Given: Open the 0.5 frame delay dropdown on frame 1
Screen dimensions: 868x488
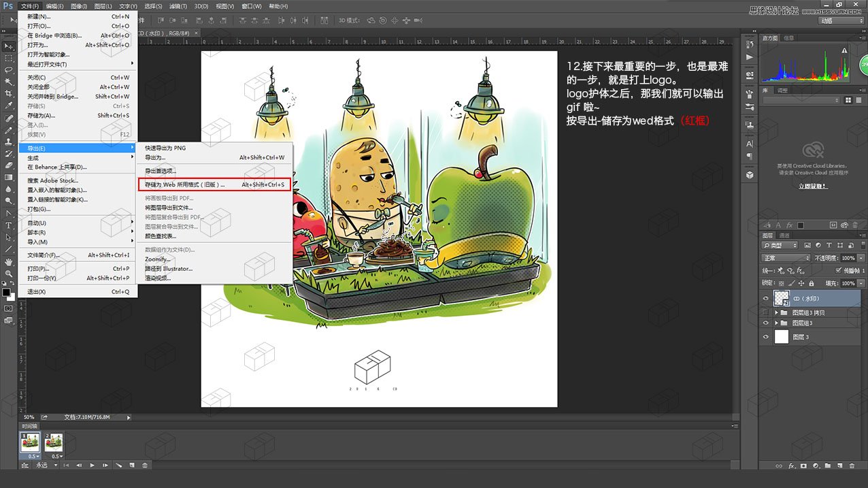Looking at the screenshot, I should point(33,457).
